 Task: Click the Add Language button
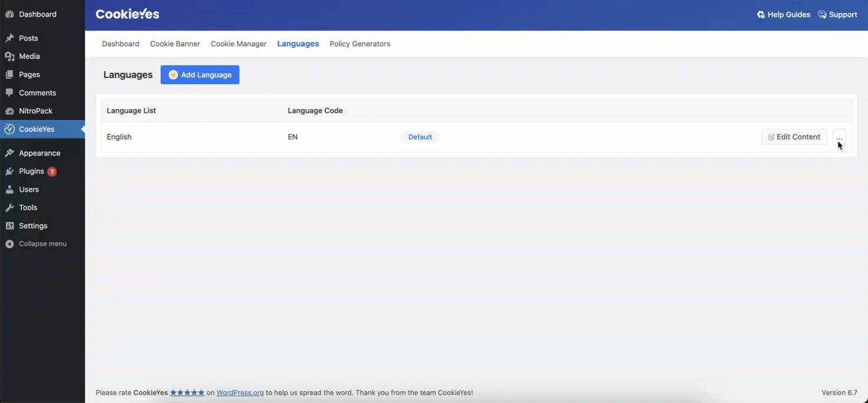point(200,74)
